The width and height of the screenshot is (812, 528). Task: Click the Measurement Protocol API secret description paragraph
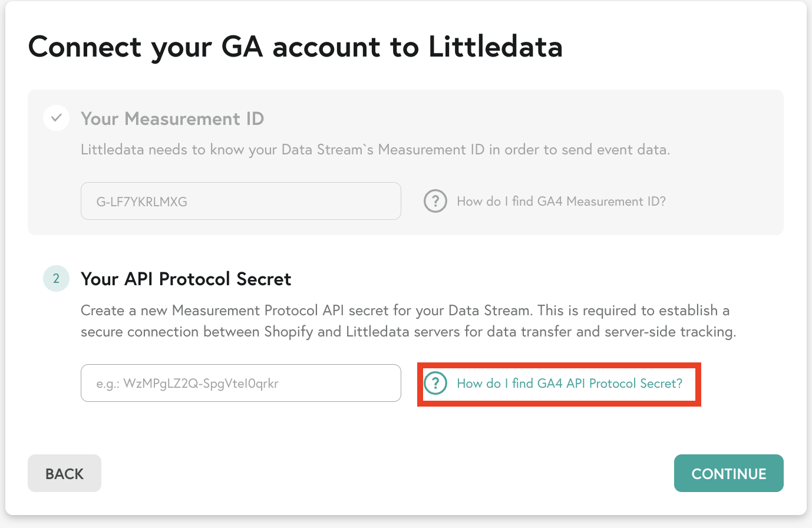pyautogui.click(x=408, y=321)
